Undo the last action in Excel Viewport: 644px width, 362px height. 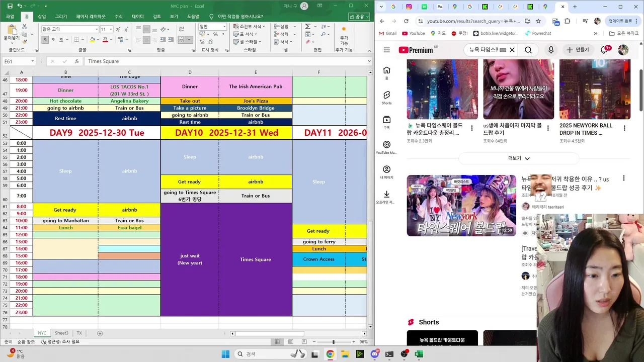[20, 6]
